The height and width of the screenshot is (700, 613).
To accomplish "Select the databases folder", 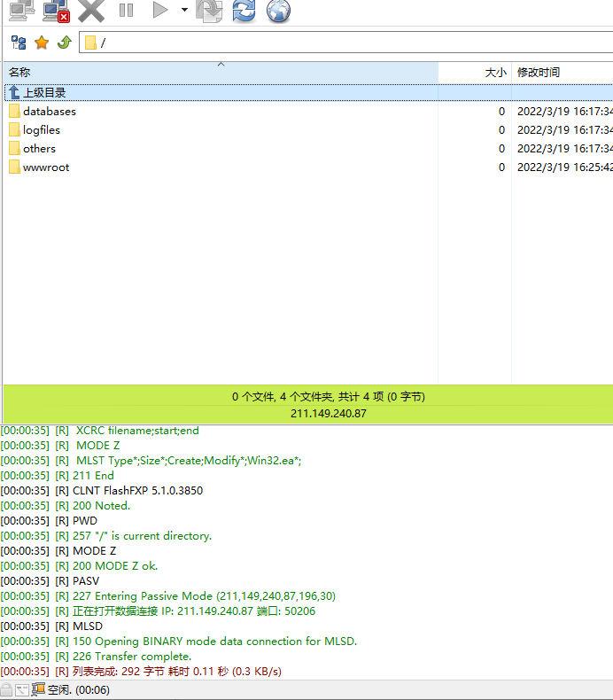I will pos(49,112).
